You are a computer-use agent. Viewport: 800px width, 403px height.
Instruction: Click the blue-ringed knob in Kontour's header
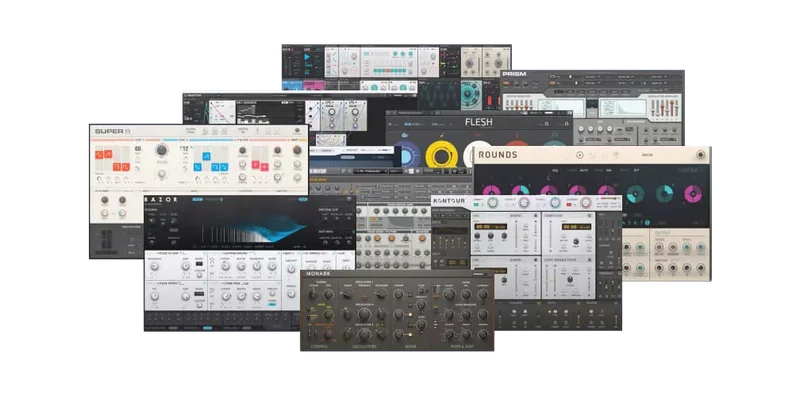point(555,203)
